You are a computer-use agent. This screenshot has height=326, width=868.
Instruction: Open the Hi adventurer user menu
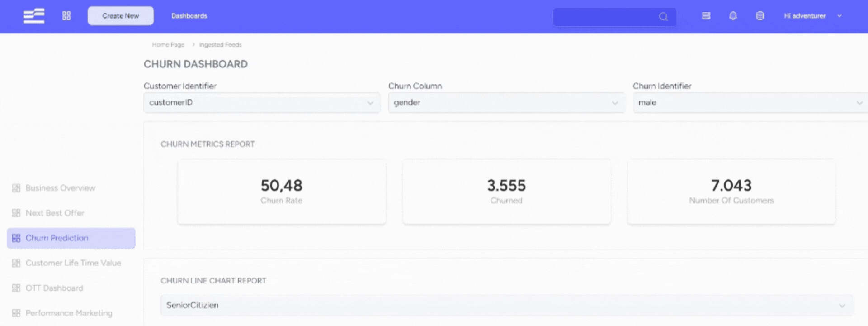[x=812, y=16]
